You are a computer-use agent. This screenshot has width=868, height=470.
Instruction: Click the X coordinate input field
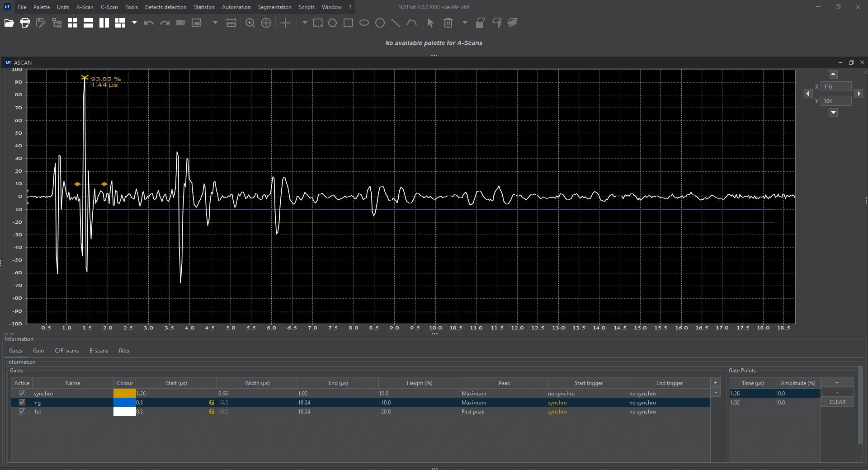click(x=836, y=87)
